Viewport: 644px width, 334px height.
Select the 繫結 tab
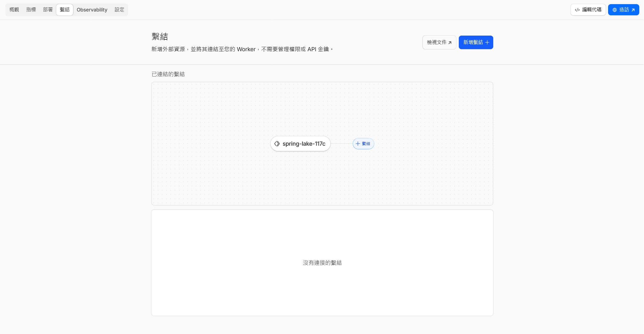coord(64,10)
